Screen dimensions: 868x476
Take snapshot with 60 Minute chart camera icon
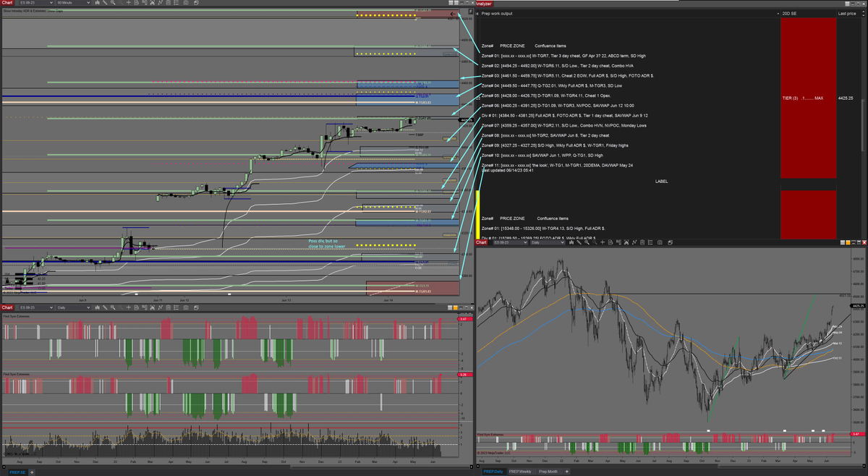[186, 3]
